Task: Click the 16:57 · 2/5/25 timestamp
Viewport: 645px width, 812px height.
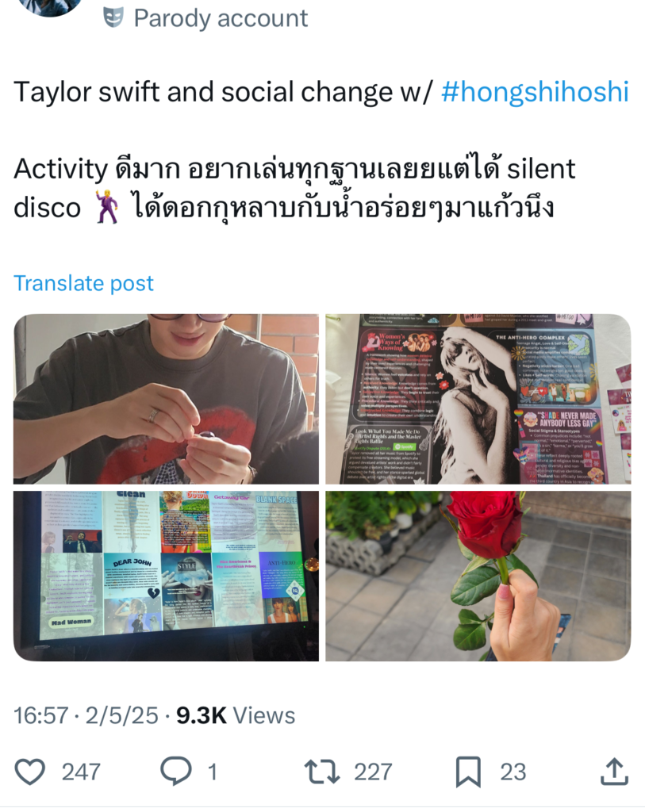Action: pyautogui.click(x=86, y=716)
